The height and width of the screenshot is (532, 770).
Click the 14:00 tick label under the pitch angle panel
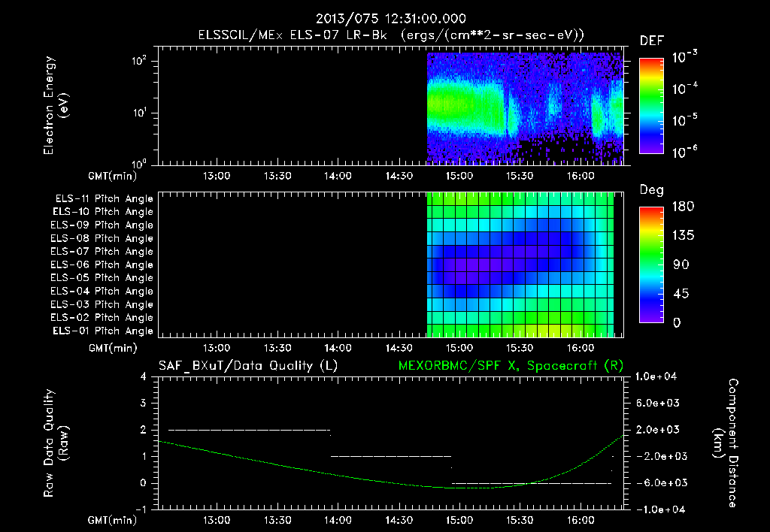click(x=338, y=349)
